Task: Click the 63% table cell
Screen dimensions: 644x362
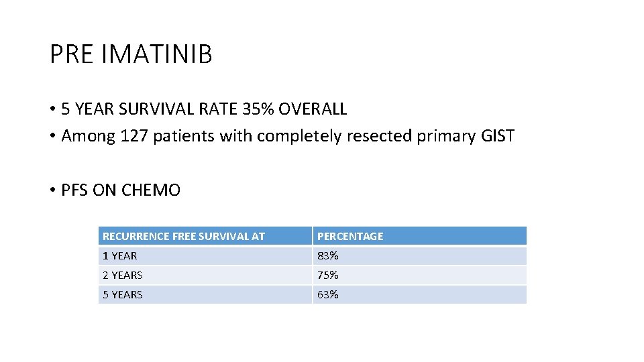Action: pyautogui.click(x=419, y=294)
